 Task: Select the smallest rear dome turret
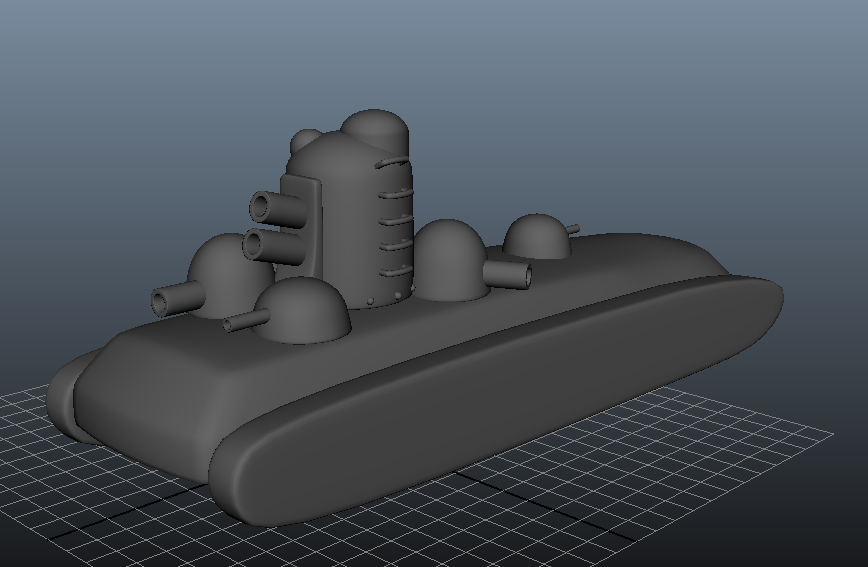(537, 237)
